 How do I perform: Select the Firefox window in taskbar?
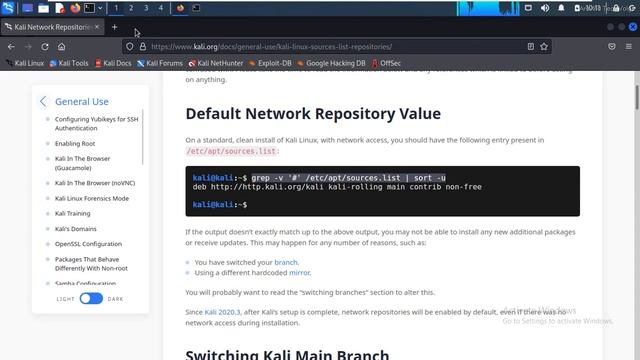pos(180,8)
